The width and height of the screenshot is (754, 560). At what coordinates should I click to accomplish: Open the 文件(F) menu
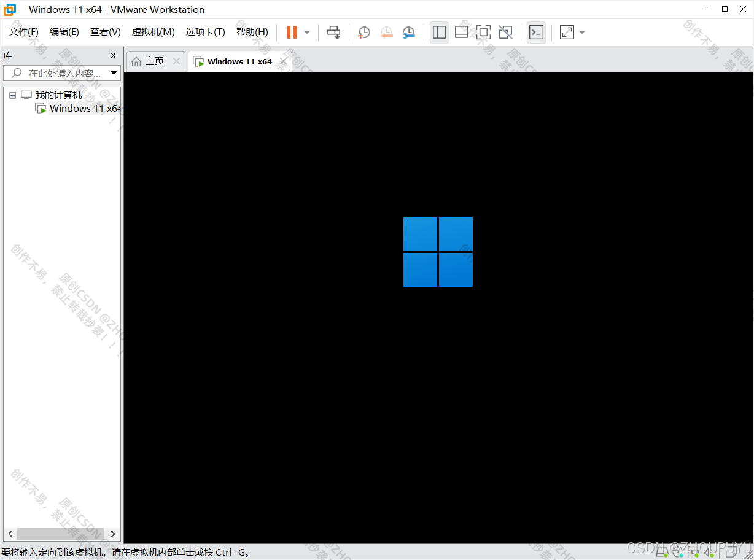(x=24, y=32)
